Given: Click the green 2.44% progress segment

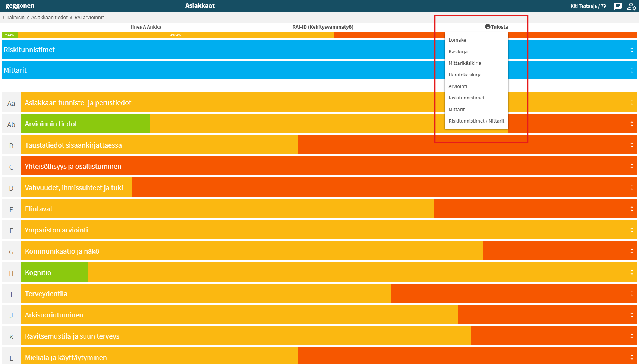Looking at the screenshot, I should point(10,35).
